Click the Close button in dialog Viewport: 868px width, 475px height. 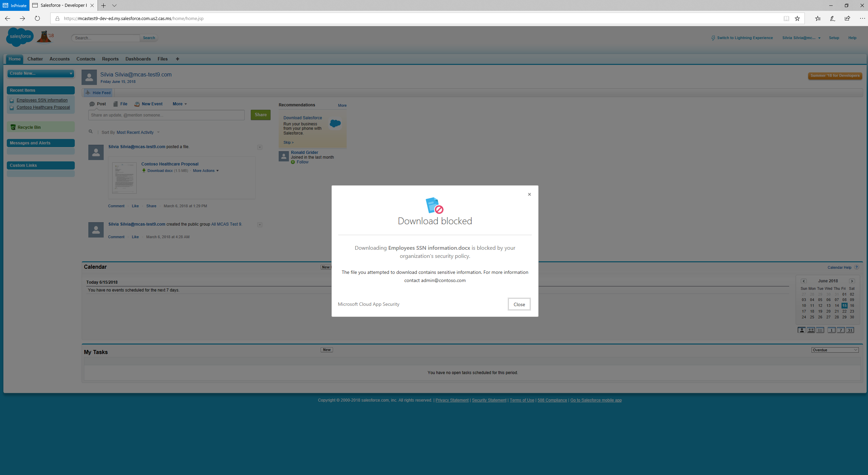(519, 304)
